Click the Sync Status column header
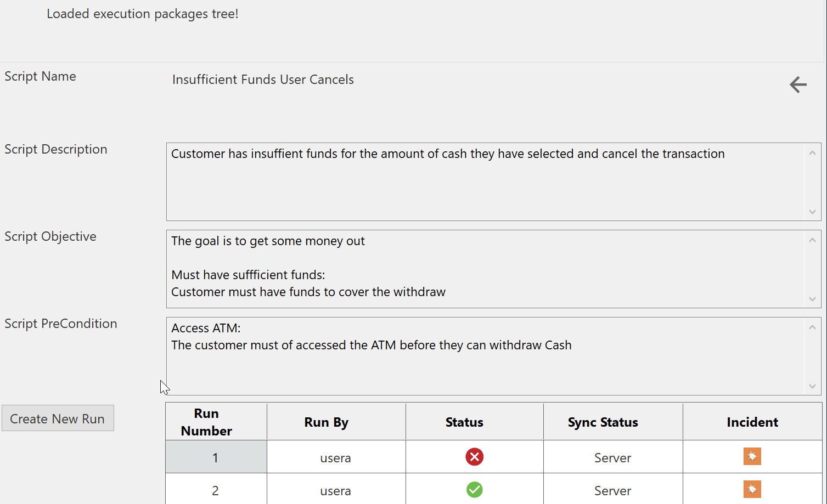This screenshot has height=504, width=827. click(603, 422)
